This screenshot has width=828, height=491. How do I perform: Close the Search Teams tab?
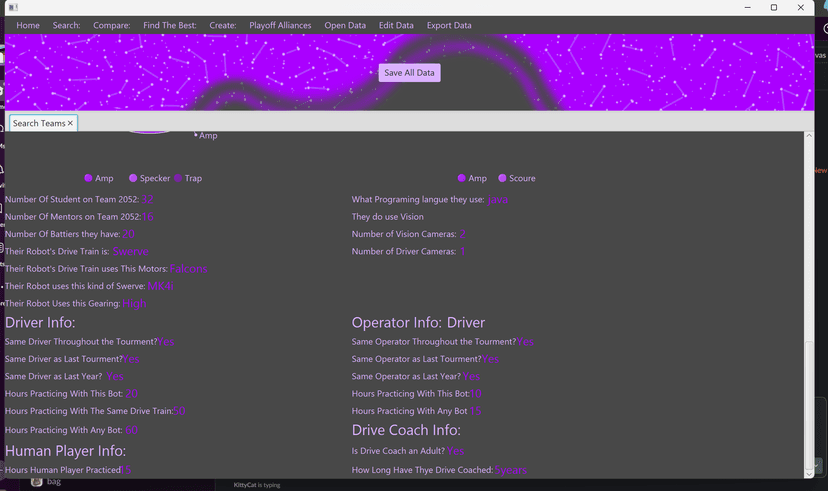click(x=70, y=123)
